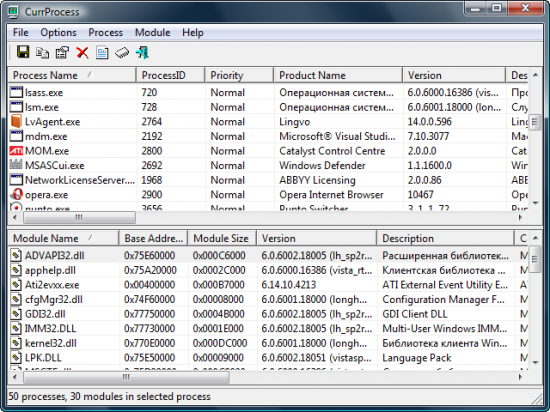
Task: Click the lsass.exe window icon
Action: coord(16,92)
